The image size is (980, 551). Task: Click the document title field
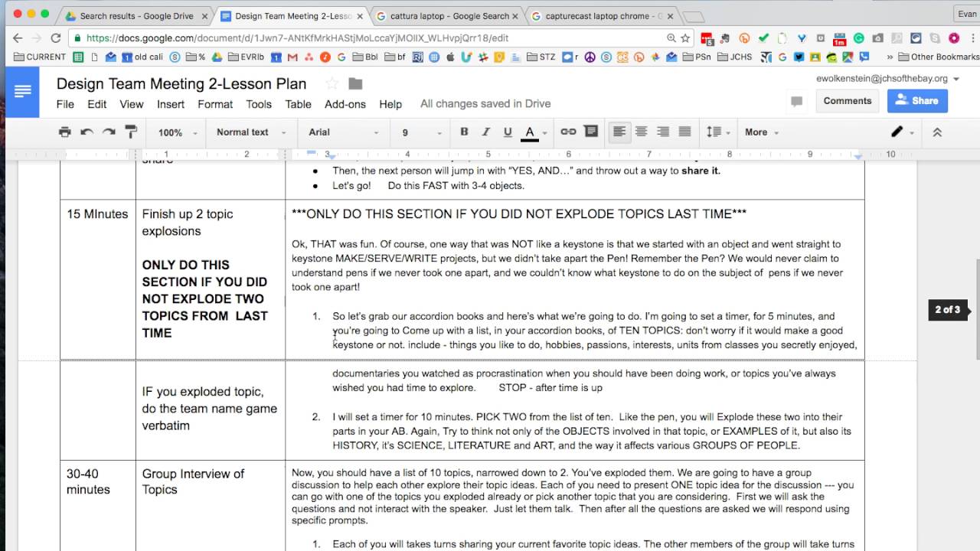[181, 84]
